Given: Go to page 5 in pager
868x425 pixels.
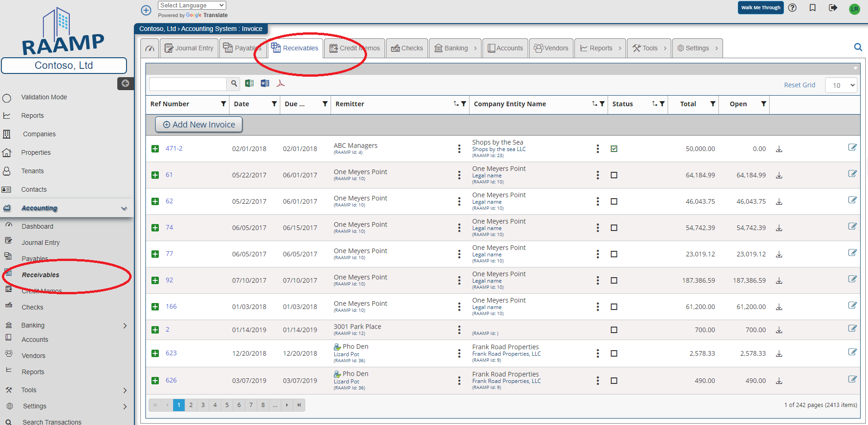Looking at the screenshot, I should click(x=227, y=405).
